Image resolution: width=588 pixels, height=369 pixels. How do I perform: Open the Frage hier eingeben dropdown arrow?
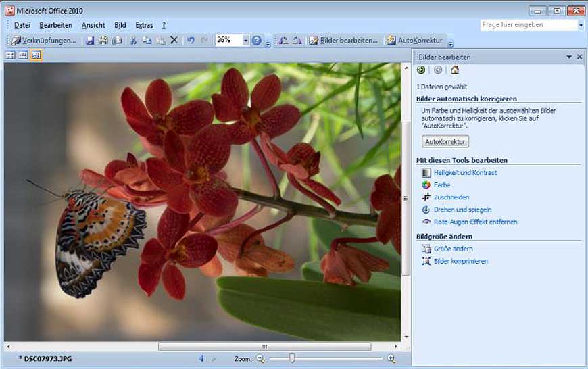[581, 25]
